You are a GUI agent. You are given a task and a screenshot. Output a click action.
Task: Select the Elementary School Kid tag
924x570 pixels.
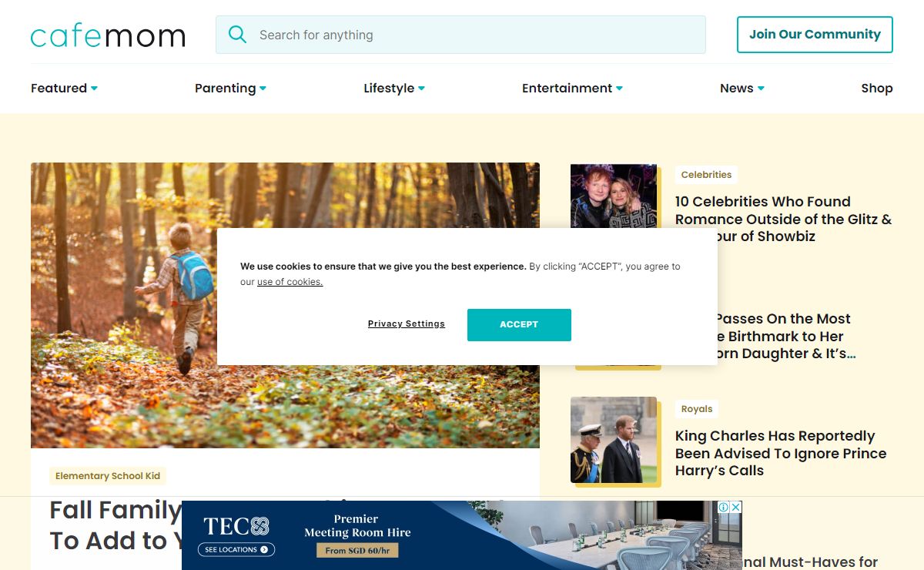click(x=108, y=476)
